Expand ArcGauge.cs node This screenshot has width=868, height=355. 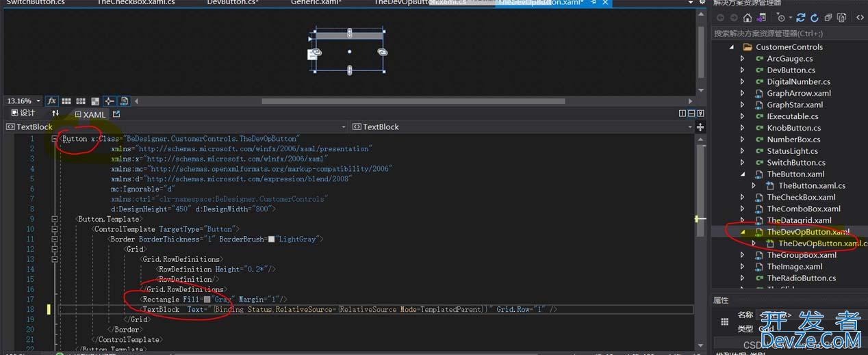[743, 59]
